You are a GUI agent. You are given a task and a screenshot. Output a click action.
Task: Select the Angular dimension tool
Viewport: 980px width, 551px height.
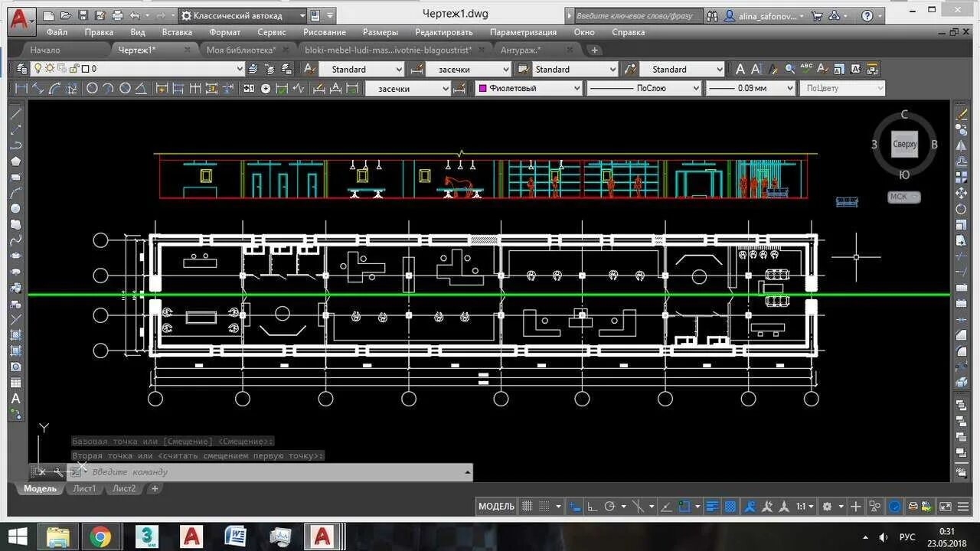pos(142,88)
